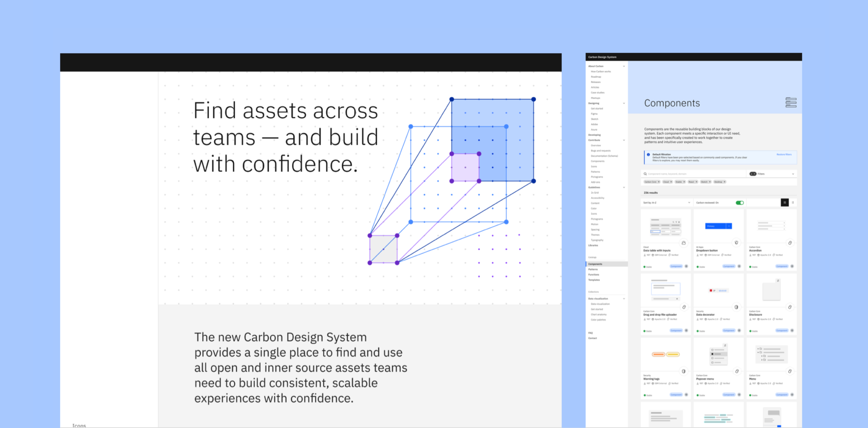The width and height of the screenshot is (868, 428).
Task: Open the Warning tags card thumbnail
Action: coord(666,354)
